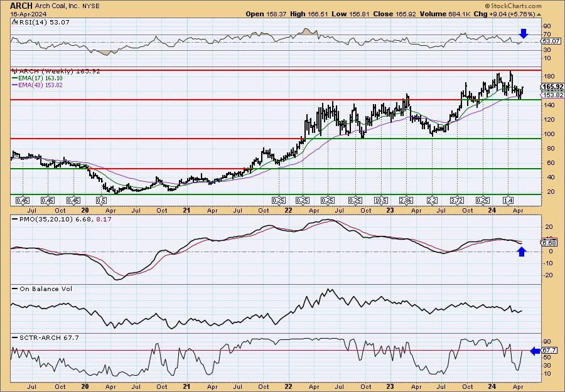Click the 180 price axis label
The image size is (565, 392).
tap(548, 77)
